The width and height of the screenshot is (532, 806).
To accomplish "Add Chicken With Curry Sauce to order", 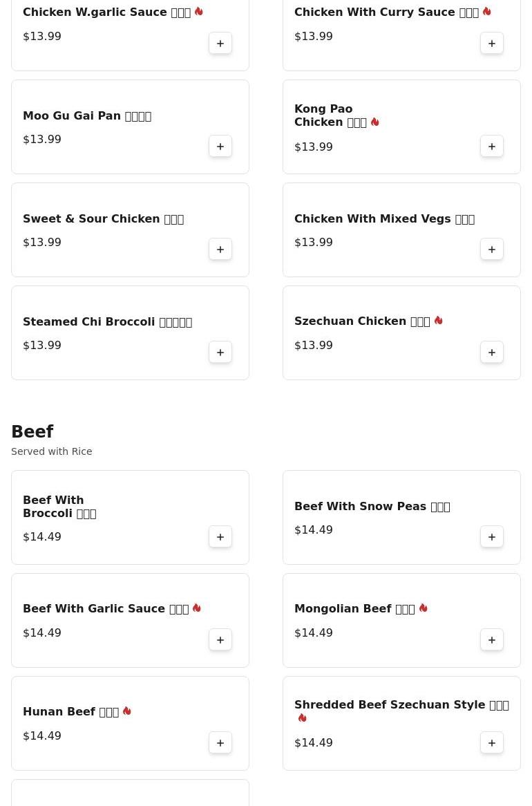I will 491,43.
